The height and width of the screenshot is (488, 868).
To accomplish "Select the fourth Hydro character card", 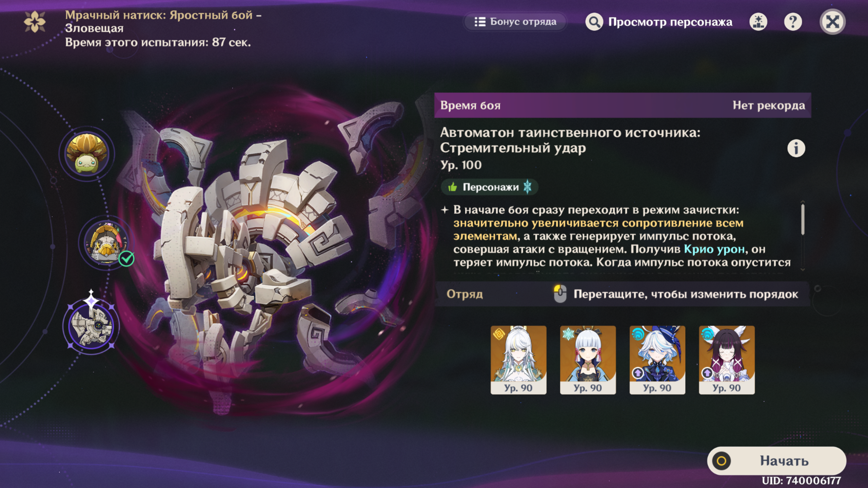I will tap(727, 360).
